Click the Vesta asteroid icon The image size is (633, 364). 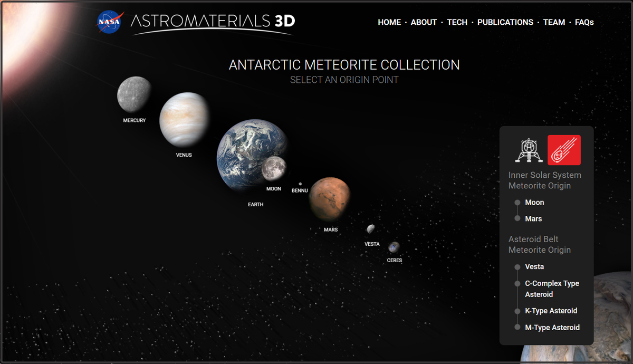[371, 228]
